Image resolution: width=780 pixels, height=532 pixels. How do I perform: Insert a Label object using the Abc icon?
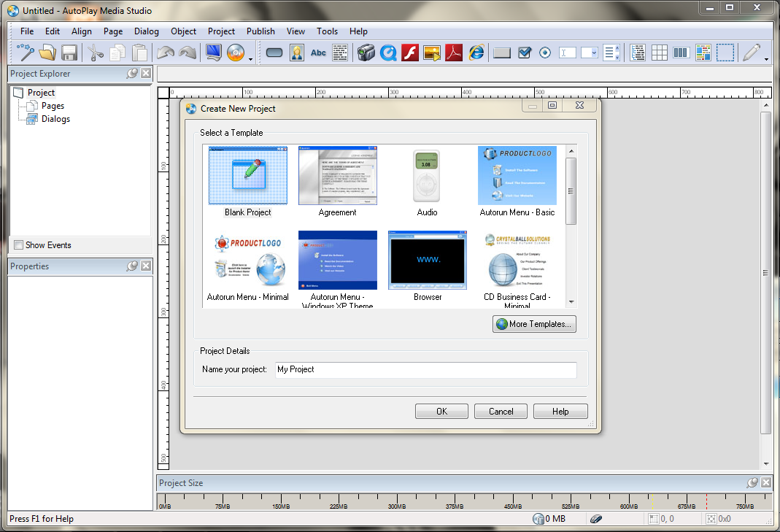tap(318, 52)
